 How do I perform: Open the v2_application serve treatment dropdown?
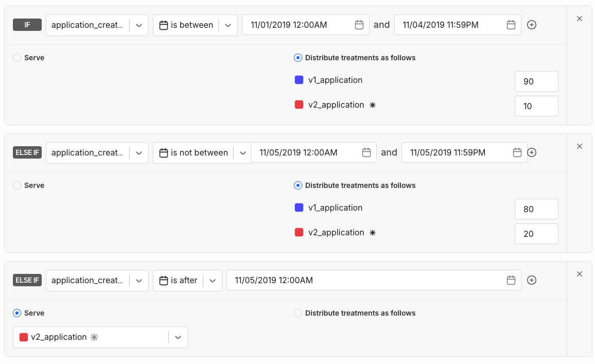[x=178, y=337]
